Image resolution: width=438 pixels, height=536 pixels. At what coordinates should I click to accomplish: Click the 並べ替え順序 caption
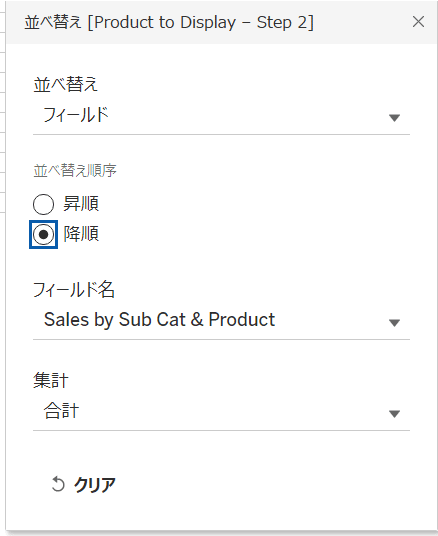(x=75, y=171)
